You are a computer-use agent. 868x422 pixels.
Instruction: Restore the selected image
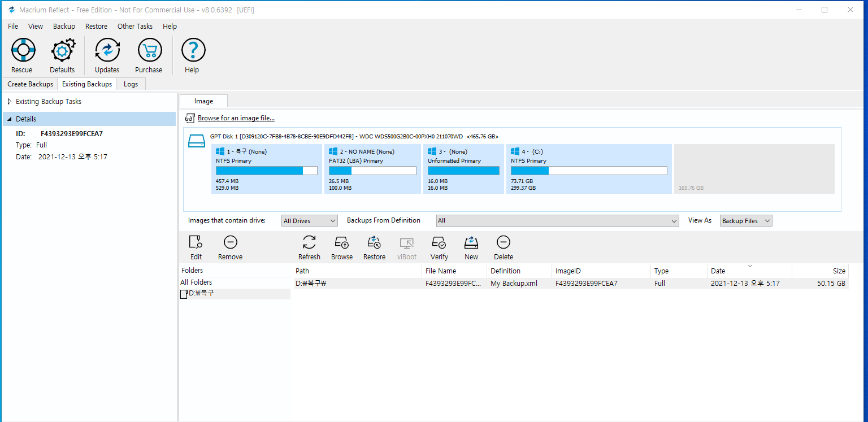click(374, 243)
